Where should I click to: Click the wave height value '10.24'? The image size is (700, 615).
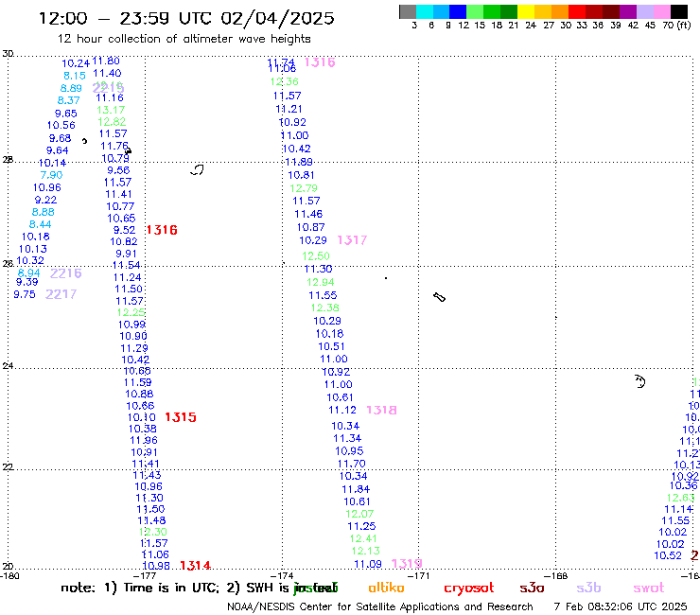(x=76, y=63)
